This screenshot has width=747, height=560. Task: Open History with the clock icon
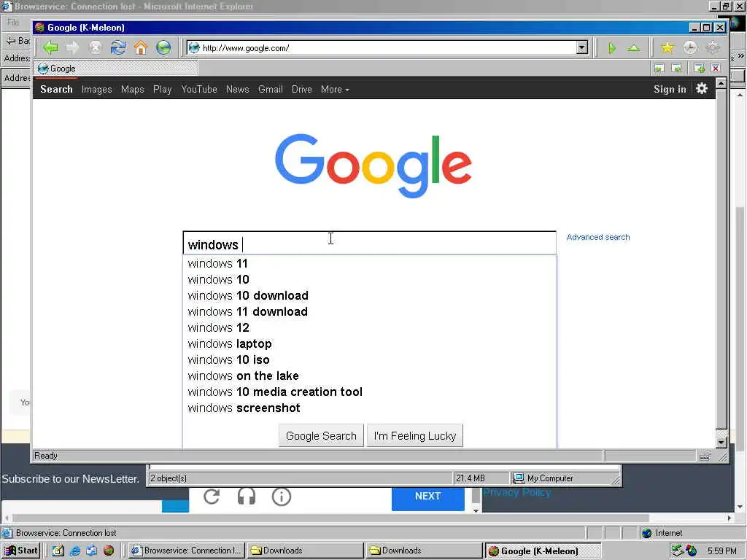point(690,47)
